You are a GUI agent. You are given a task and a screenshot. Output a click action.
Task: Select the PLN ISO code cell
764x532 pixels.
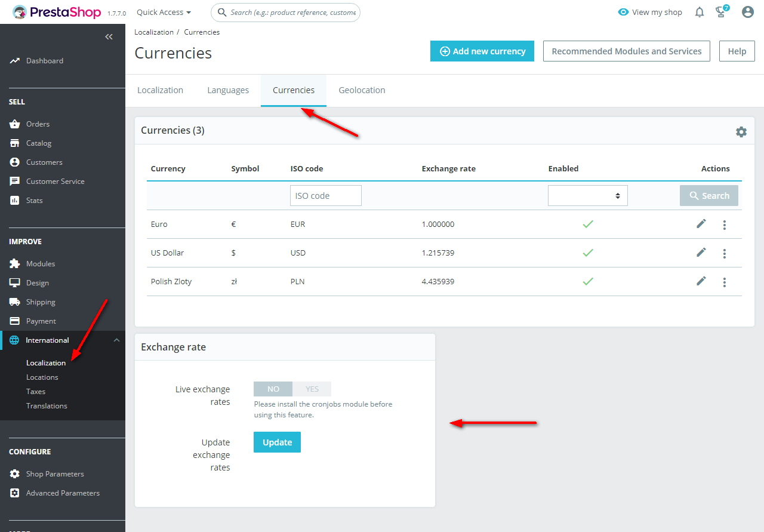pyautogui.click(x=298, y=281)
